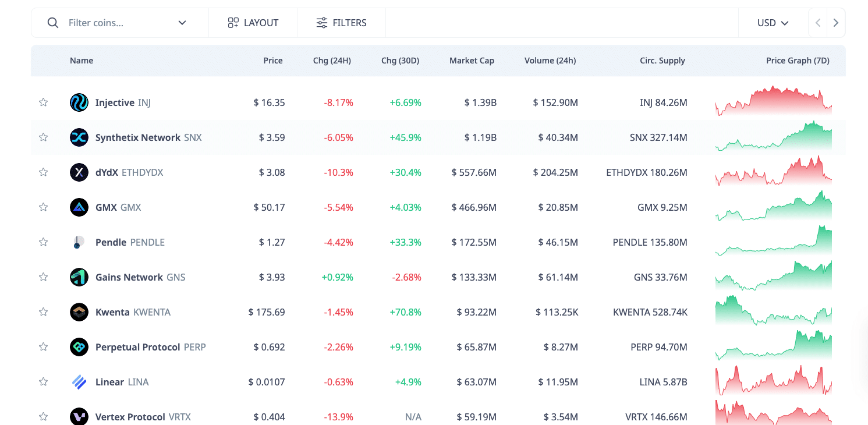Click the Injective coin logo icon
868x425 pixels.
click(79, 102)
